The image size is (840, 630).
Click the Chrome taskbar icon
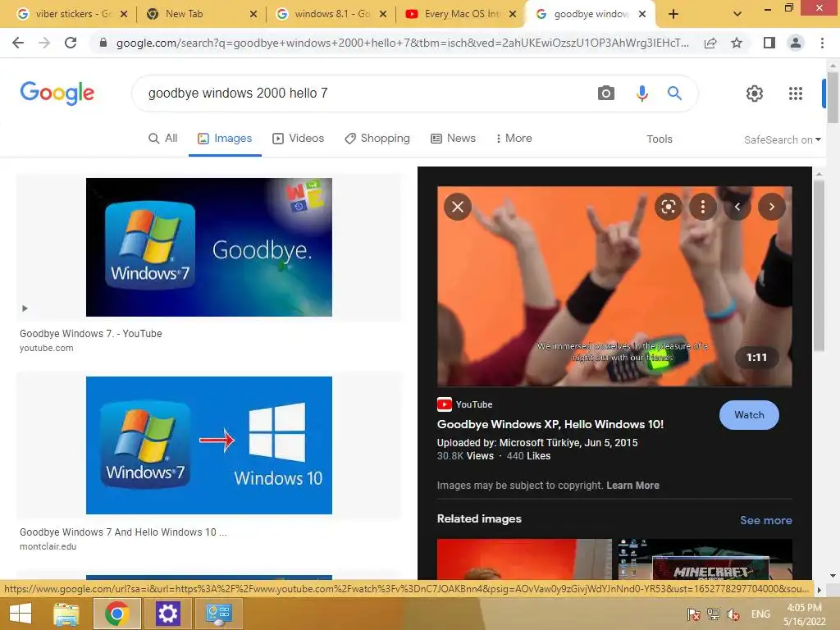coord(116,614)
